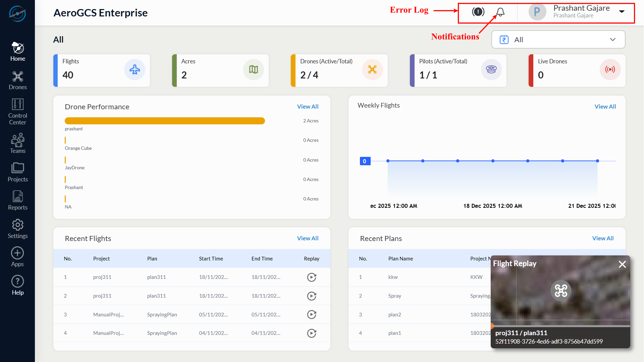Open the Error Log icon
Screen dimensions: 644x362
[x=478, y=12]
